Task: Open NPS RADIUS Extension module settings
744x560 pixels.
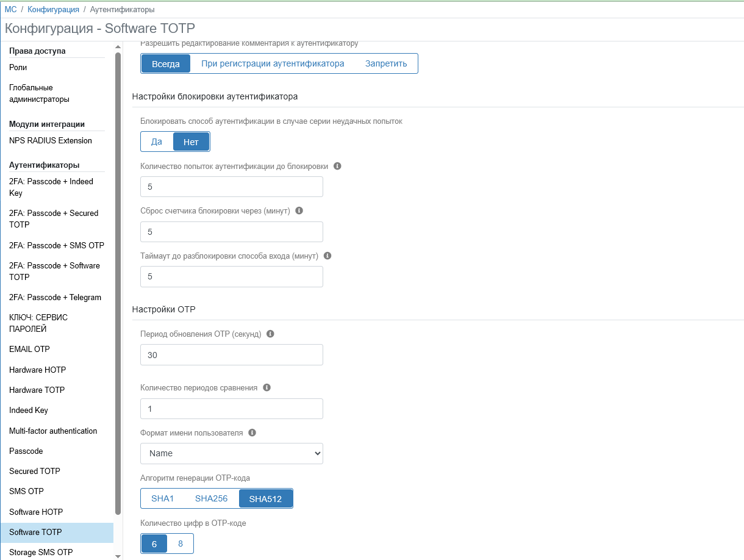Action: (x=51, y=140)
